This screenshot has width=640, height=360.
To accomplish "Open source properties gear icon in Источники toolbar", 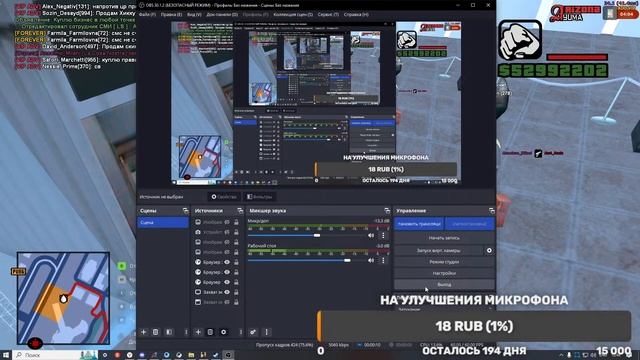I will [223, 332].
